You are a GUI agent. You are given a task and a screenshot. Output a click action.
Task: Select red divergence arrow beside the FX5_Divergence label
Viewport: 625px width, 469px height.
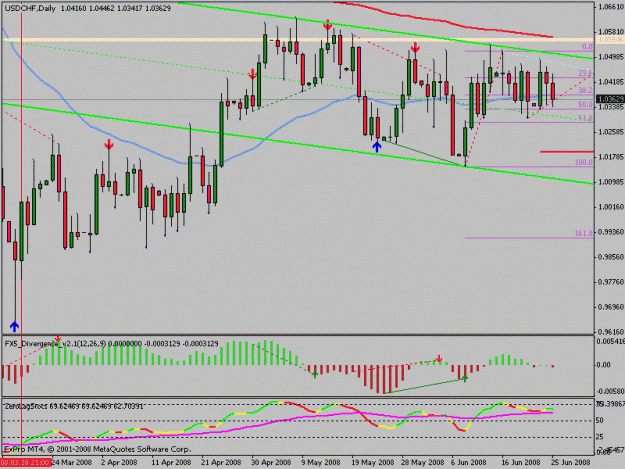(58, 340)
